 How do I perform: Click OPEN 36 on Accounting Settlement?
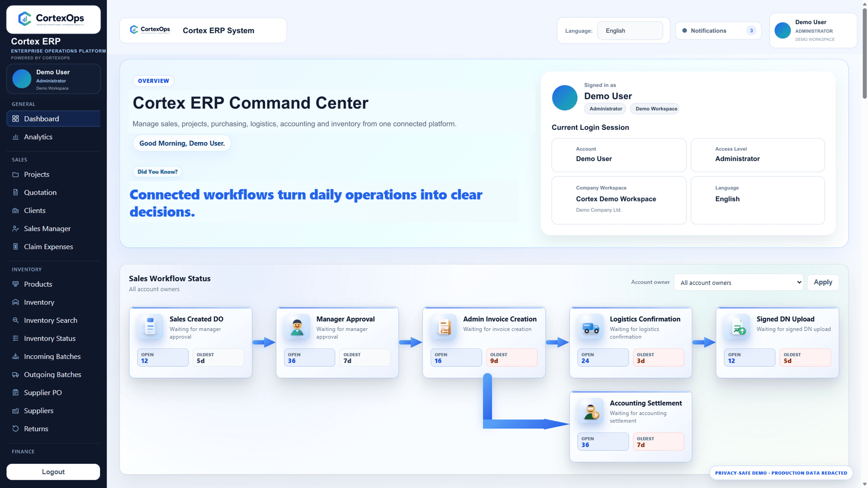click(x=603, y=442)
